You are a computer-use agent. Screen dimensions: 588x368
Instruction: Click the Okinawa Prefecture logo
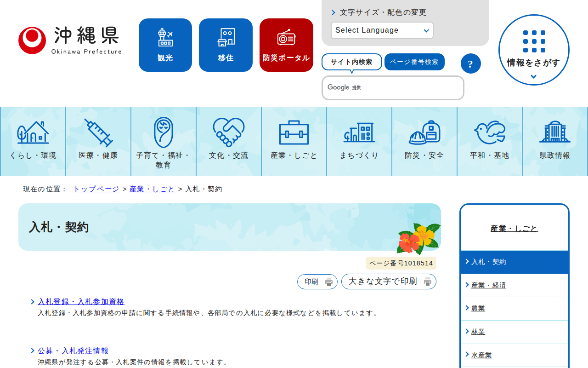70,40
